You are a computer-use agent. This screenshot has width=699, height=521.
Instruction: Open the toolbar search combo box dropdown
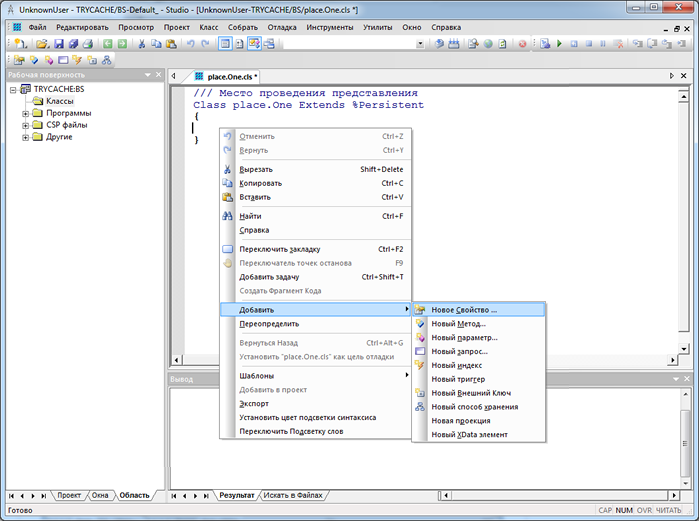[x=420, y=44]
